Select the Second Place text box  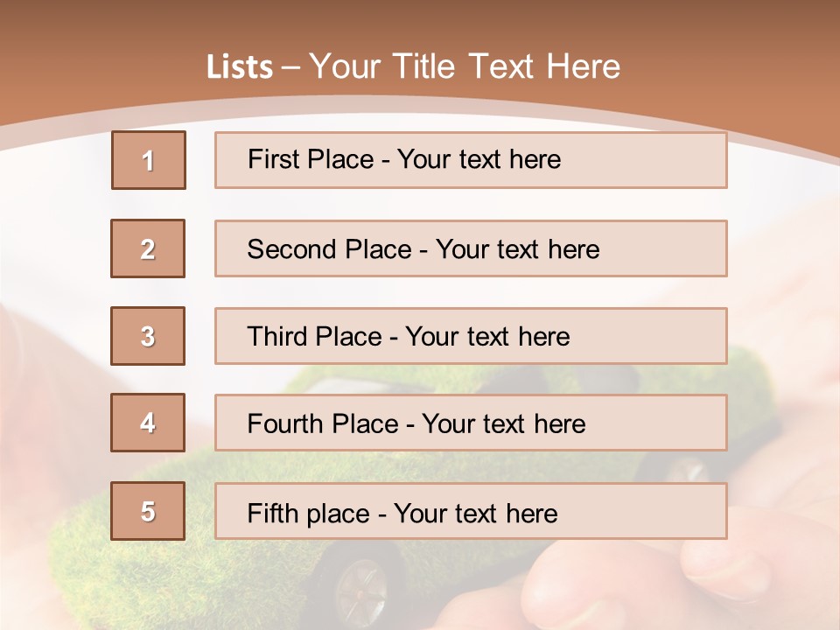[471, 248]
